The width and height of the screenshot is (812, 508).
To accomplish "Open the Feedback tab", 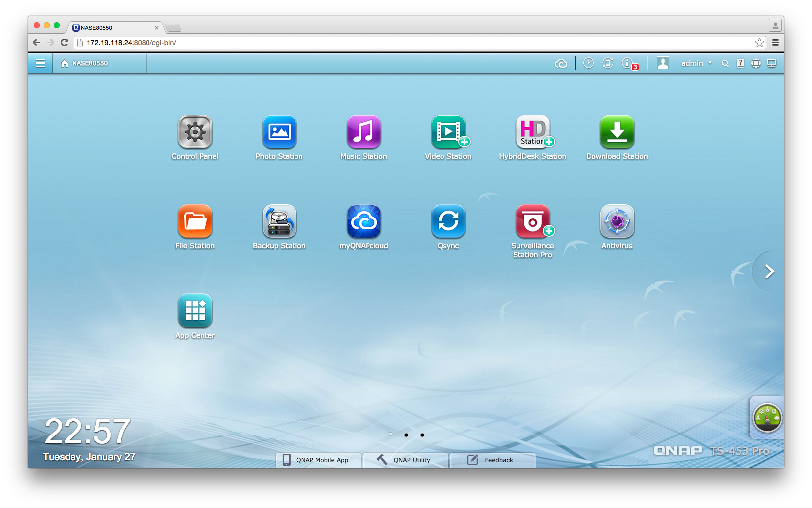I will click(493, 460).
